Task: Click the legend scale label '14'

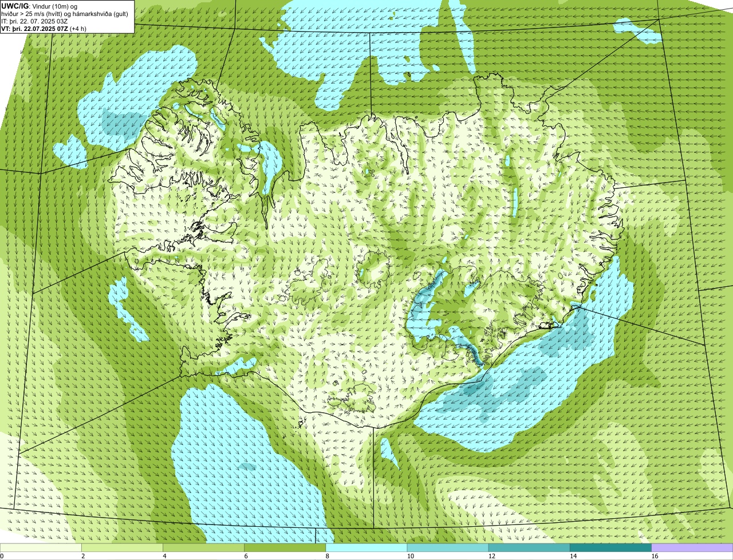Action: [573, 556]
